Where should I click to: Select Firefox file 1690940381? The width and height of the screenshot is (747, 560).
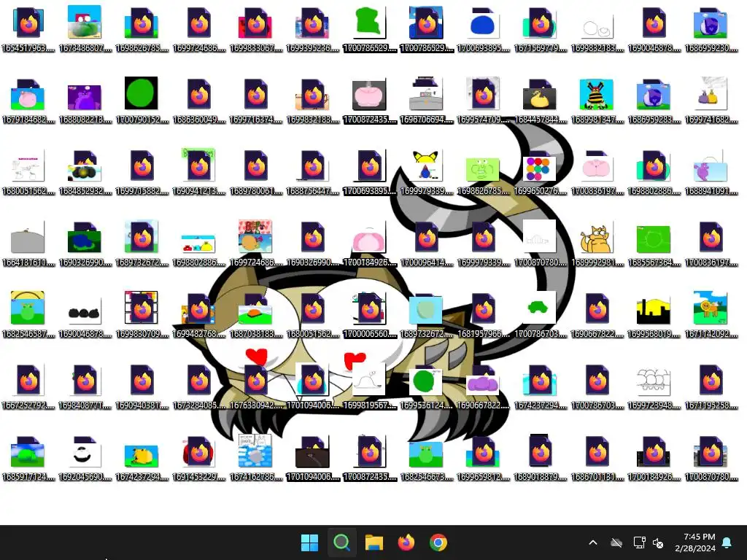(142, 386)
